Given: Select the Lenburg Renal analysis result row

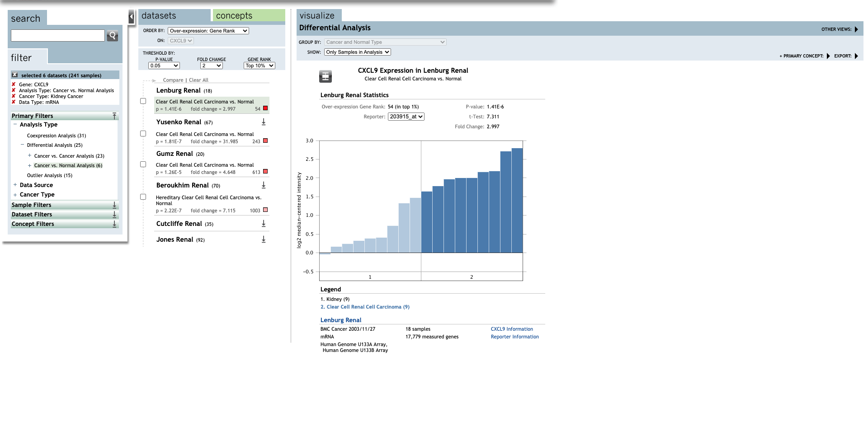Looking at the screenshot, I should click(x=212, y=105).
